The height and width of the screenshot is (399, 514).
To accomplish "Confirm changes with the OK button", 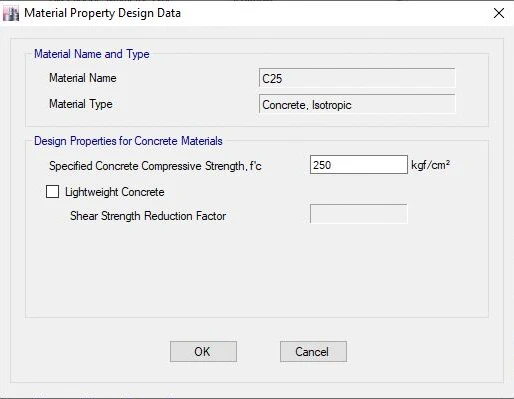I will [203, 351].
